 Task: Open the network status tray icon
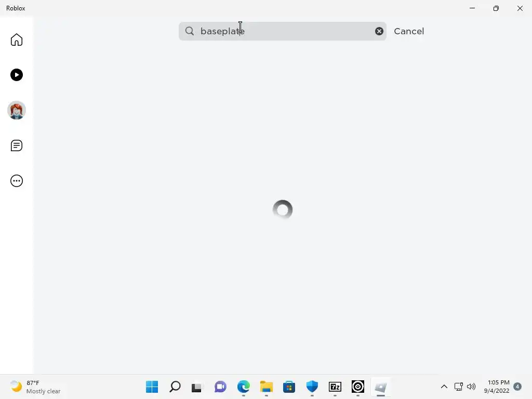(458, 387)
